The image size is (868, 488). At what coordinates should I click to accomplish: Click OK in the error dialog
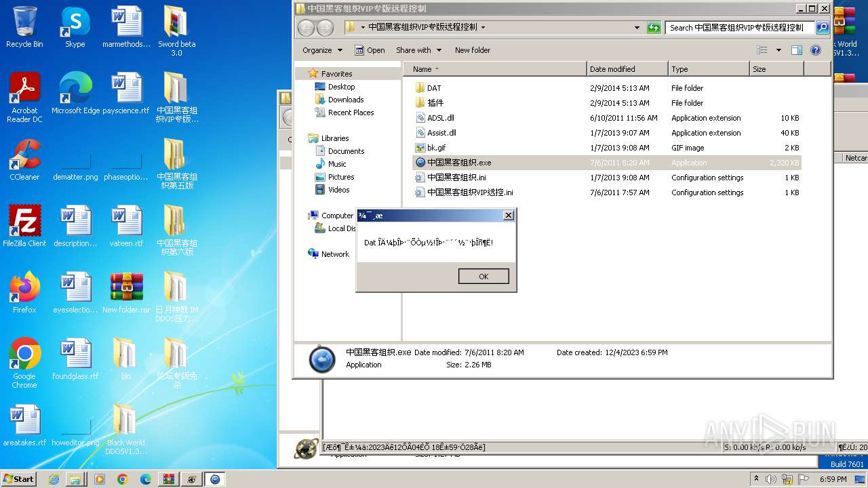point(484,276)
